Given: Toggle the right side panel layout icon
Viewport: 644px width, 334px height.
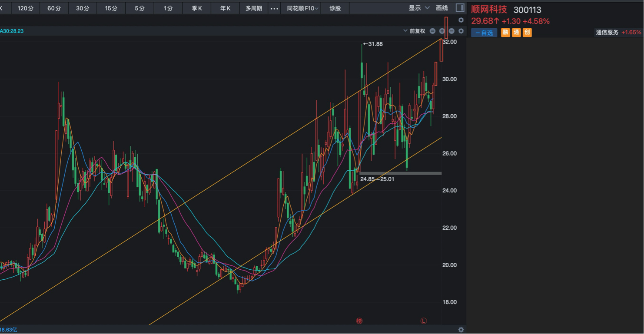Looking at the screenshot, I should (460, 8).
